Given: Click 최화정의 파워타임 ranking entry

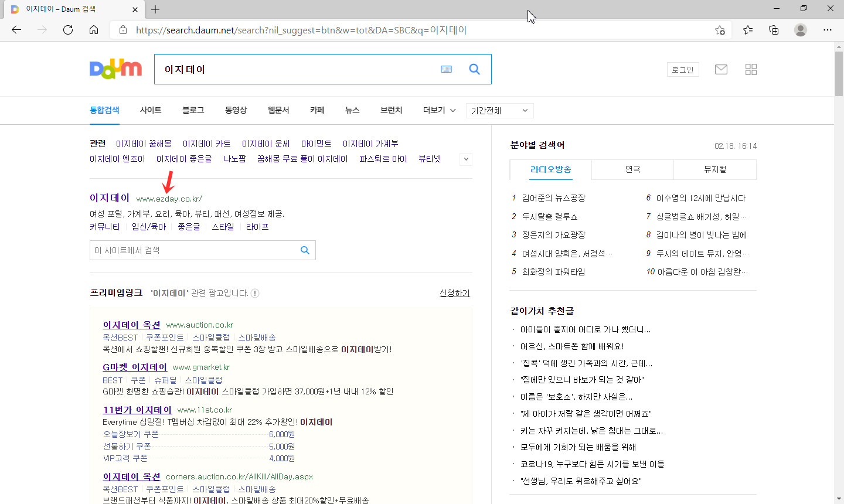Looking at the screenshot, I should pos(553,272).
